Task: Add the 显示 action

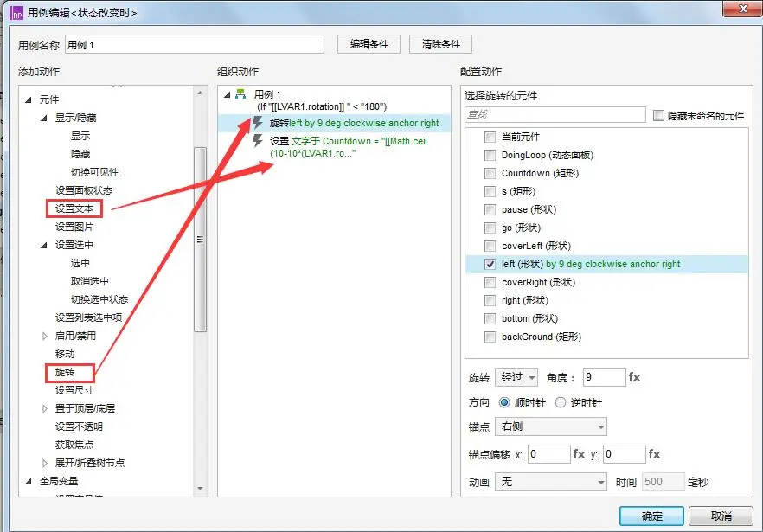Action: pyautogui.click(x=80, y=136)
